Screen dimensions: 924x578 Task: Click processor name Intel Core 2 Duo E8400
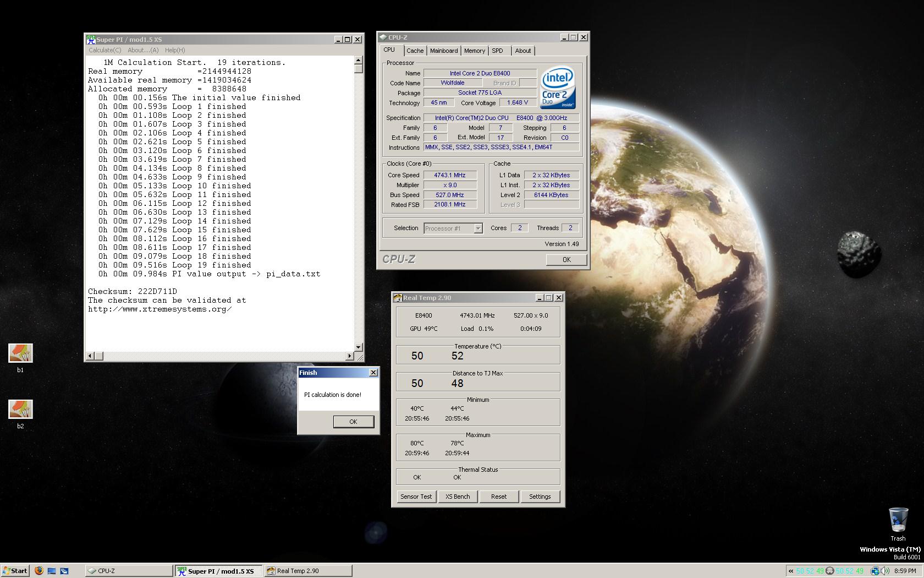point(480,73)
